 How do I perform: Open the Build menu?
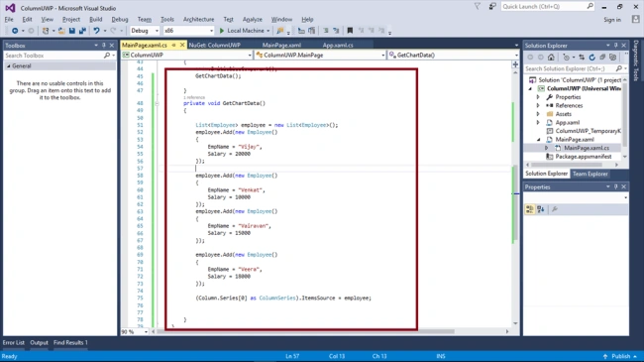96,19
